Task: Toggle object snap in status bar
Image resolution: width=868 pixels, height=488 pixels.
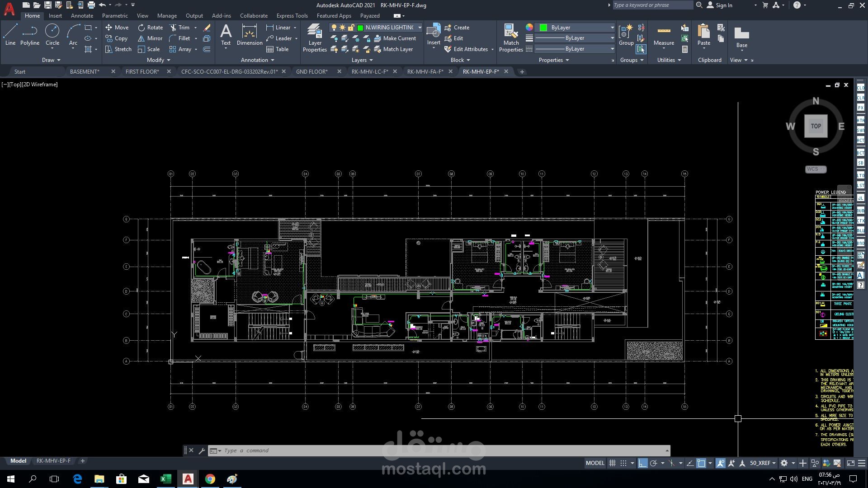Action: click(x=701, y=463)
